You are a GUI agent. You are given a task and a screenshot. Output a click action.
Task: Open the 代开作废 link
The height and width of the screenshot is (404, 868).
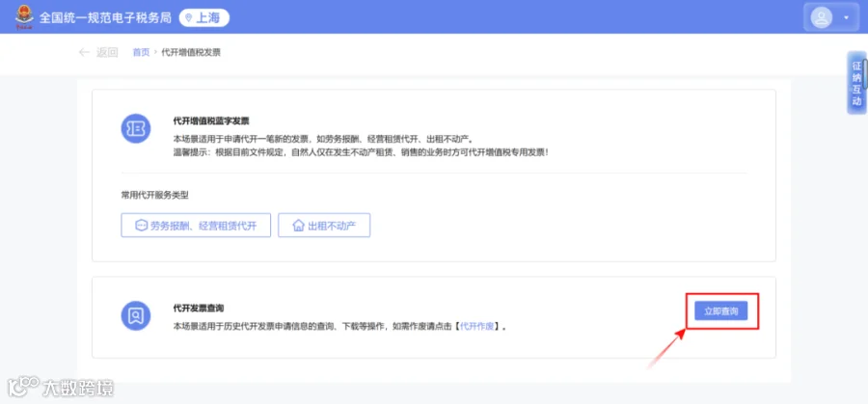(476, 326)
